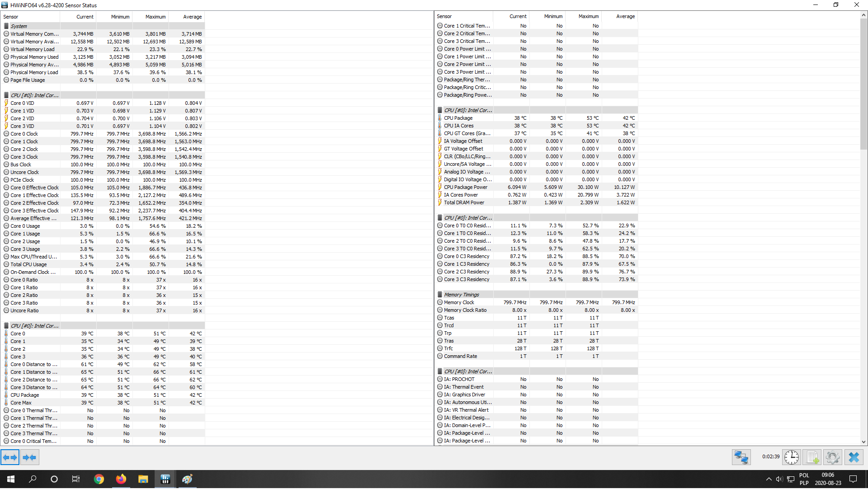Click the right panel Average column header
The image size is (868, 489).
[x=619, y=16]
